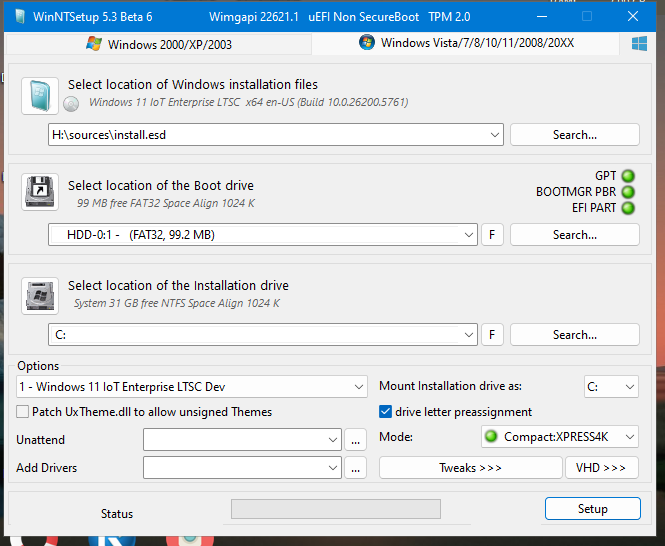Viewport: 665px width, 546px height.
Task: Click the GPT green status indicator
Action: click(x=628, y=176)
